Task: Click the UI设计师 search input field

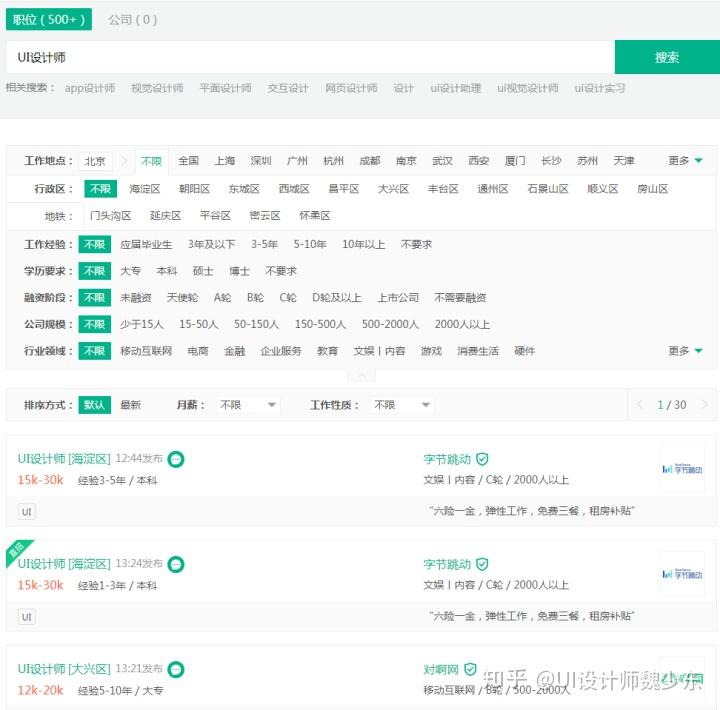Action: click(x=310, y=57)
